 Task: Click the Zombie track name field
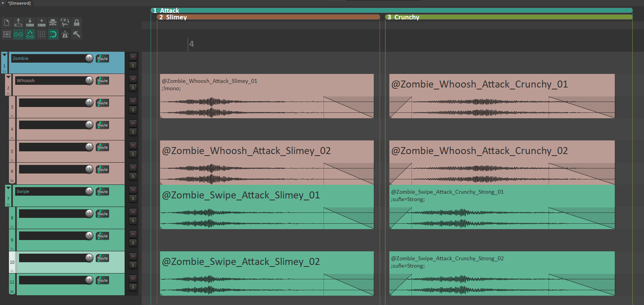click(48, 58)
